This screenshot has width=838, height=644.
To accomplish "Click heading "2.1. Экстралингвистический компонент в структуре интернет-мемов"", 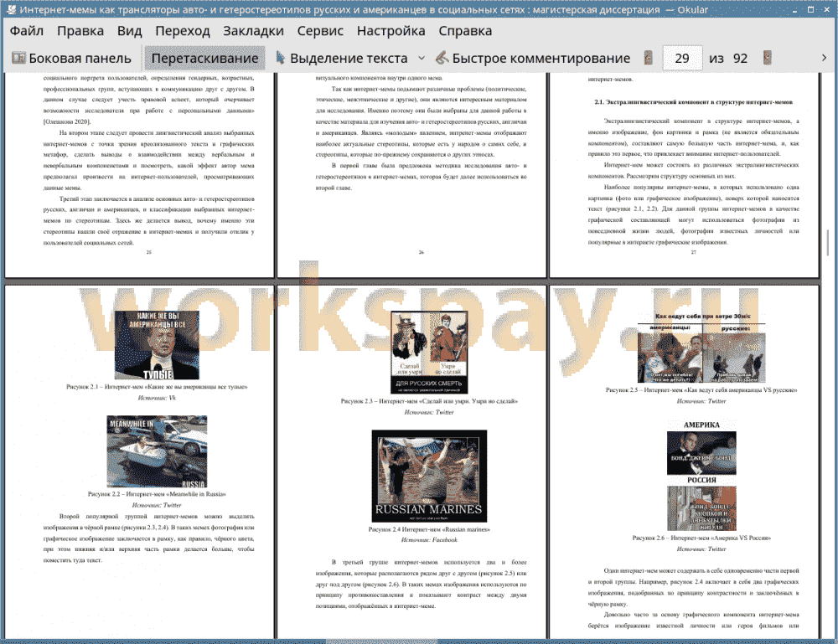I will (x=693, y=101).
